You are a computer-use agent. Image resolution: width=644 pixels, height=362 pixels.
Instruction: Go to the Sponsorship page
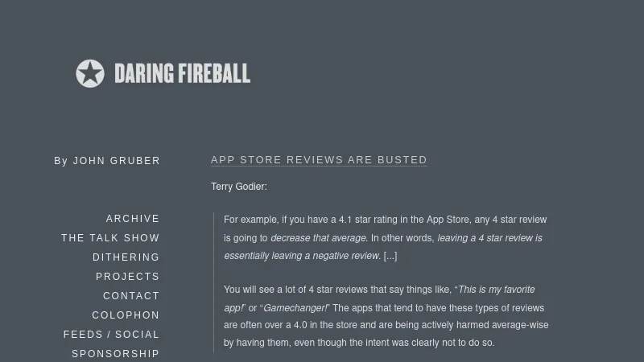(x=115, y=354)
